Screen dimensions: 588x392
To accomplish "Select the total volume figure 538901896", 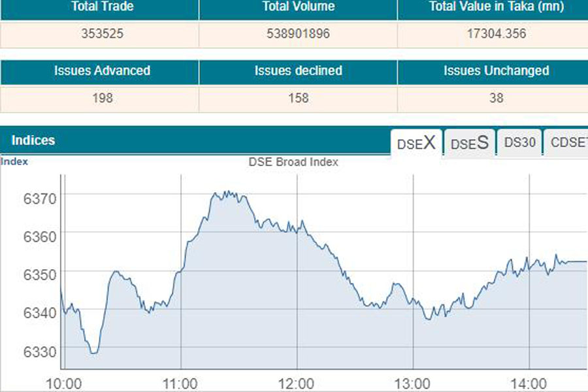I will [x=298, y=34].
